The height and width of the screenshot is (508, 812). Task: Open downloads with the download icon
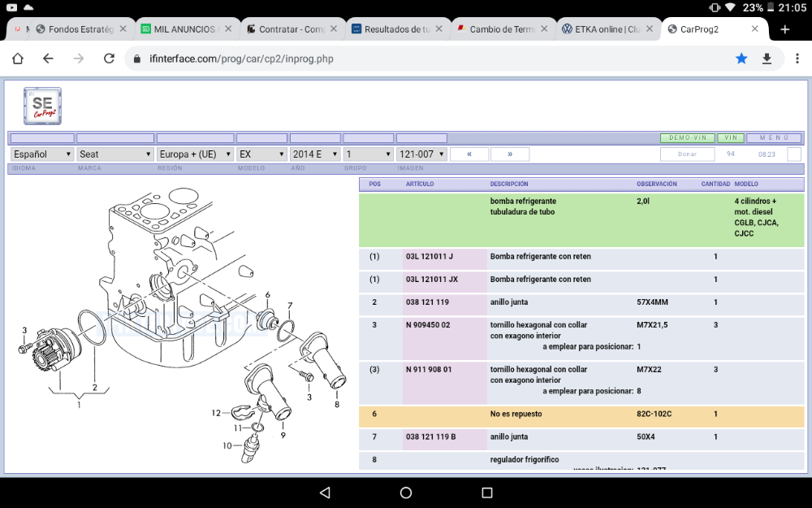tap(767, 59)
